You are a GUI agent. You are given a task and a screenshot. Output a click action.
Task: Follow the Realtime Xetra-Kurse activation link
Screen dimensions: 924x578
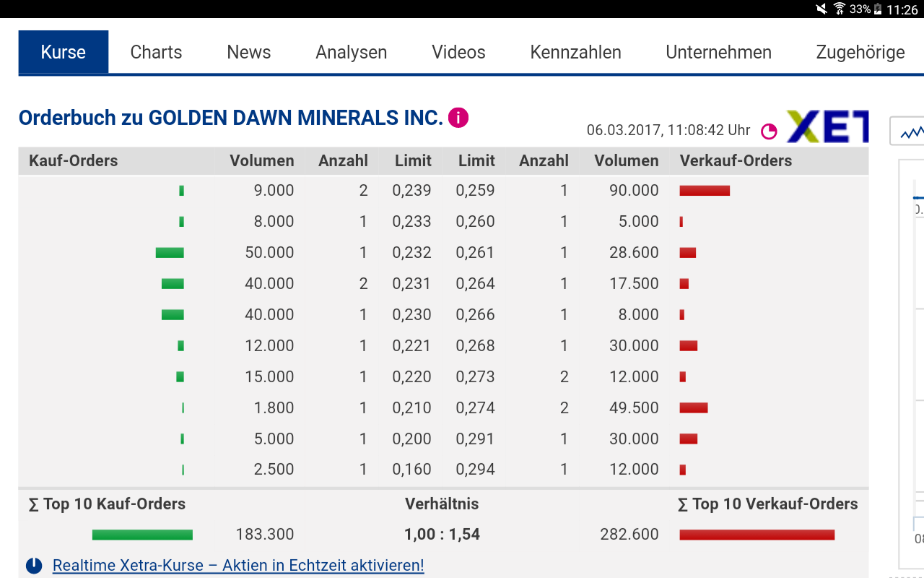tap(238, 566)
